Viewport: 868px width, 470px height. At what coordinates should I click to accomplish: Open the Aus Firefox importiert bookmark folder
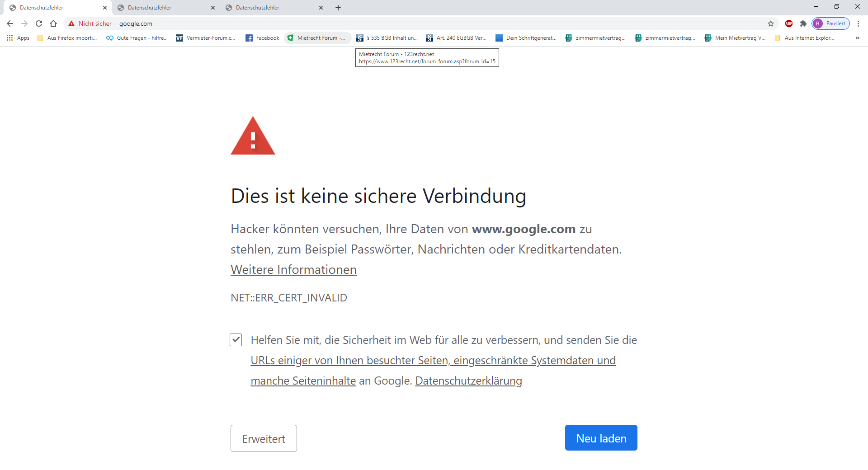(67, 38)
